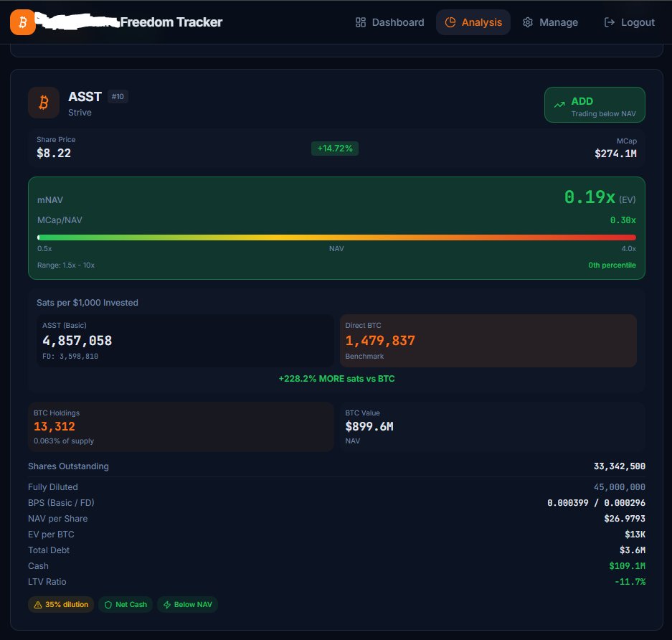Click the Dashboard grid icon
Viewport: 672px width, 640px height.
[361, 22]
